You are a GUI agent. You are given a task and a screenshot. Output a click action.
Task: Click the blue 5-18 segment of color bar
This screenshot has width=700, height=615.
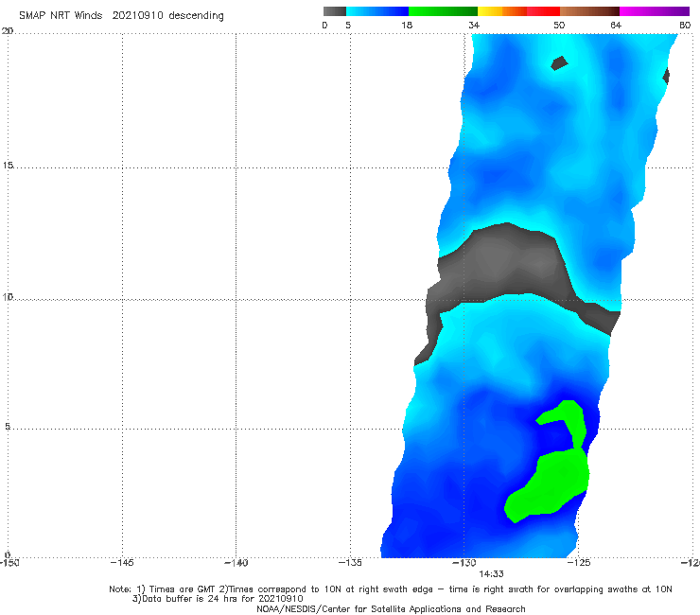coord(377,11)
